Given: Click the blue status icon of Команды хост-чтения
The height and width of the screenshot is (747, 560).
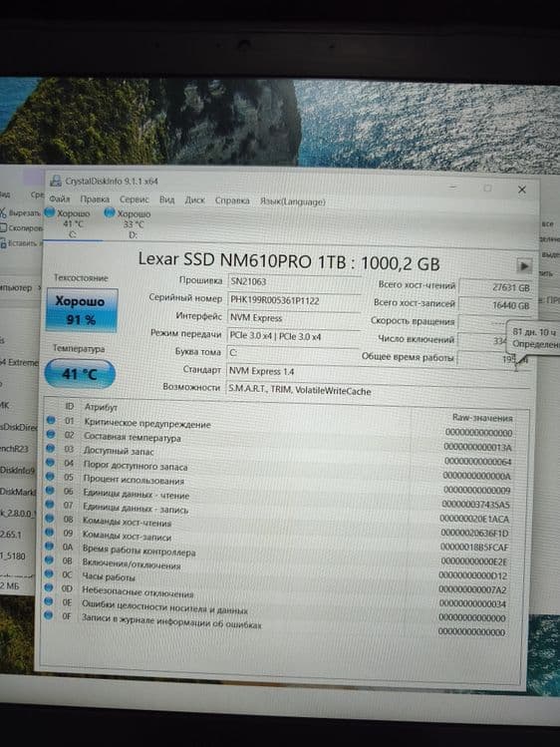Looking at the screenshot, I should [49, 518].
